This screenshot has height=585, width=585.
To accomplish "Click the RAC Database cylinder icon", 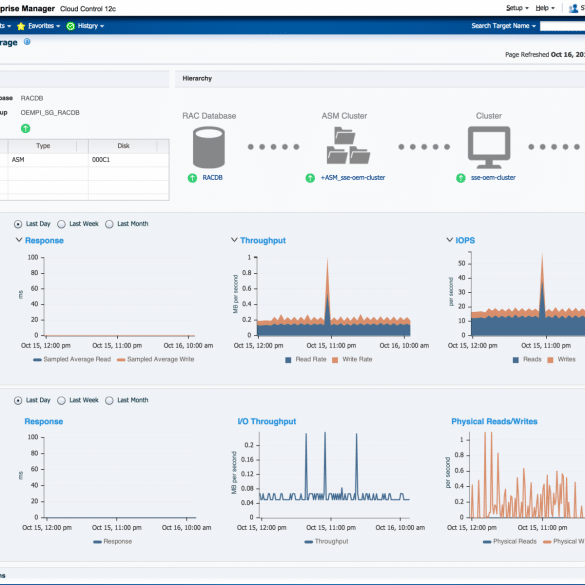I will (209, 147).
